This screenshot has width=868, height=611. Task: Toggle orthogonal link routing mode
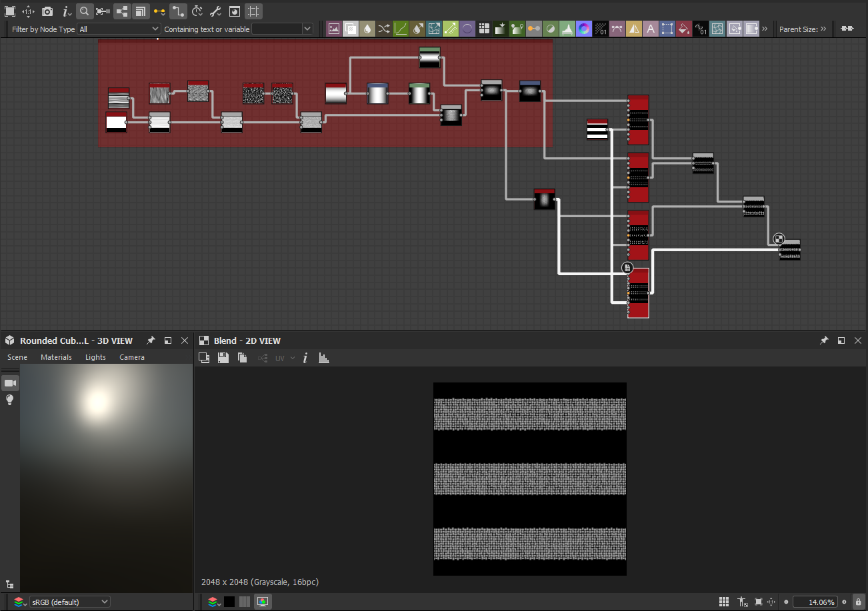(178, 11)
